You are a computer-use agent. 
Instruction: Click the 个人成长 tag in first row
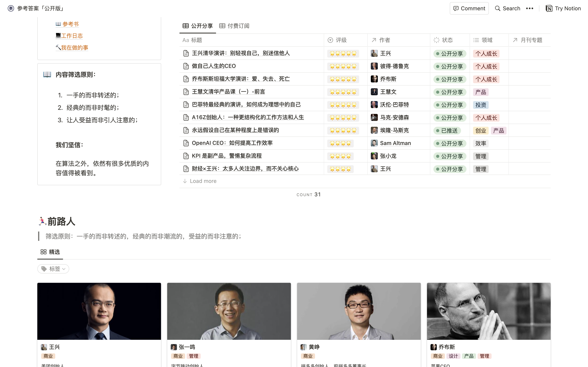(x=486, y=54)
